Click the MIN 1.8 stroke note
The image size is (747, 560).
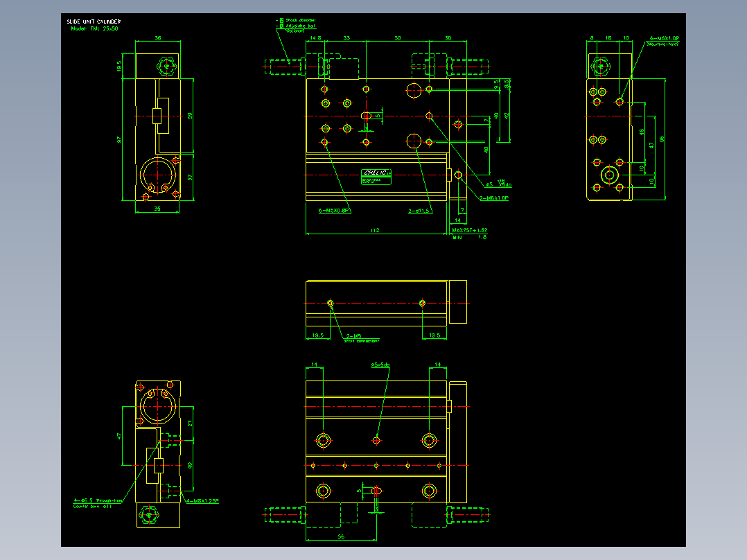click(x=469, y=237)
